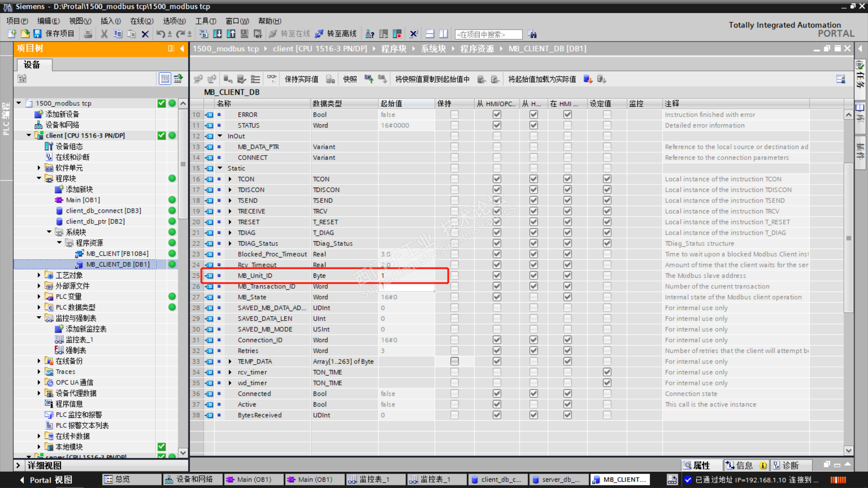Toggle the 设定值 checkbox for the rcv_timer row
This screenshot has height=488, width=868.
click(x=607, y=372)
